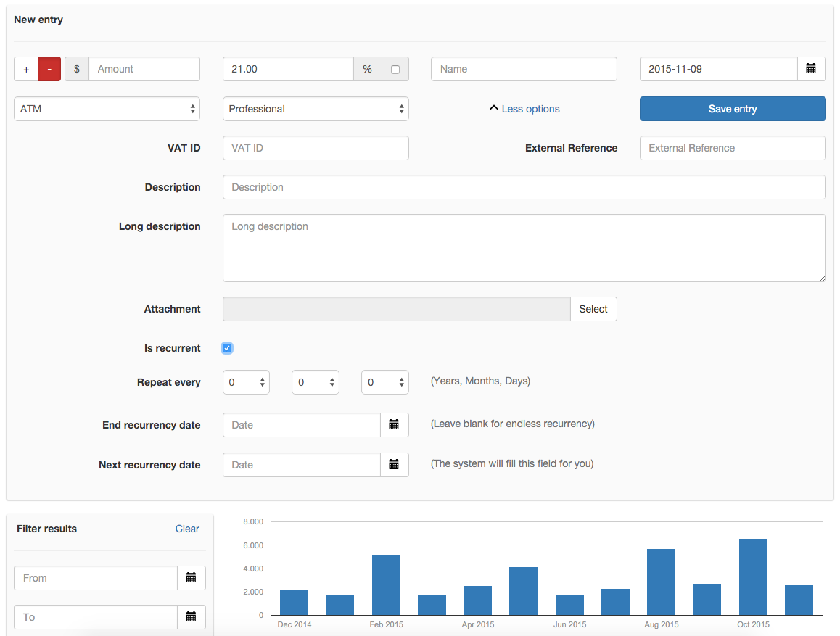The image size is (840, 636).
Task: Toggle the checkbox beside the percent field
Action: point(395,70)
